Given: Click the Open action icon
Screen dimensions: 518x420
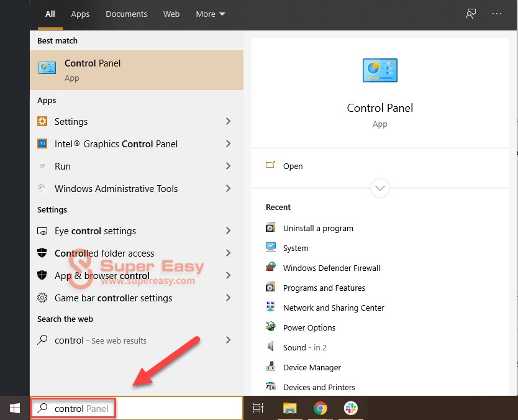Looking at the screenshot, I should click(x=270, y=165).
